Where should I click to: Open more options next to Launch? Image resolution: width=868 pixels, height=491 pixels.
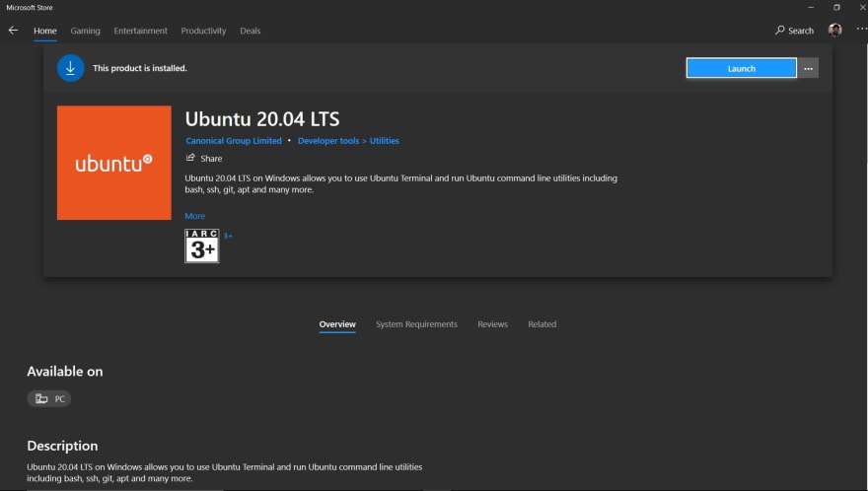pos(808,68)
